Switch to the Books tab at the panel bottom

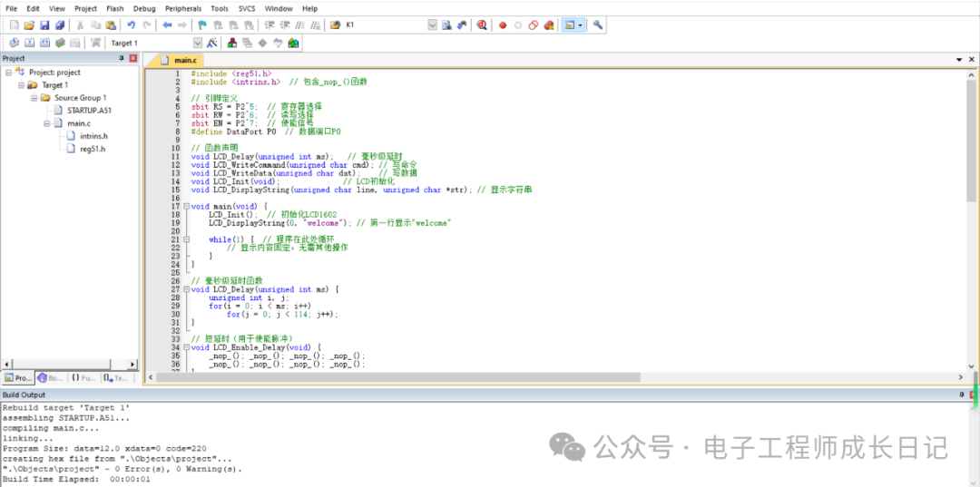point(51,378)
